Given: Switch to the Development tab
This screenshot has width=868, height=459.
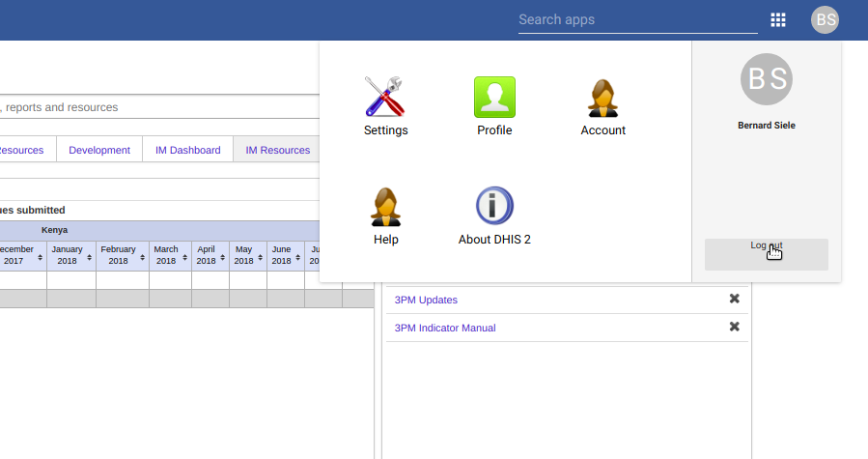Looking at the screenshot, I should [99, 150].
